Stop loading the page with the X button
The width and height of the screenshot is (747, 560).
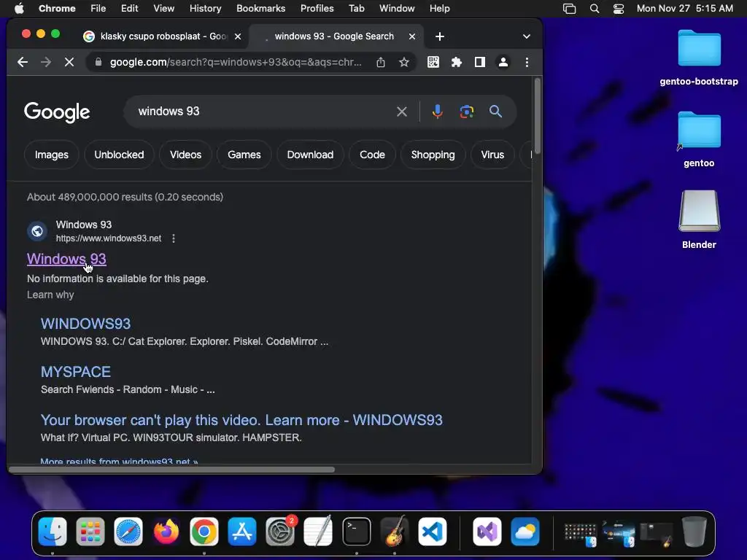point(69,62)
